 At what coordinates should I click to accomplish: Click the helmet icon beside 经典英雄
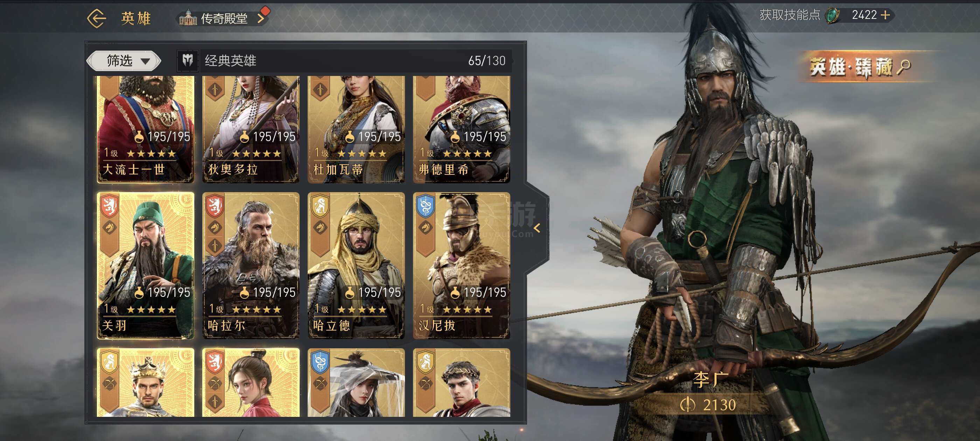(x=188, y=61)
